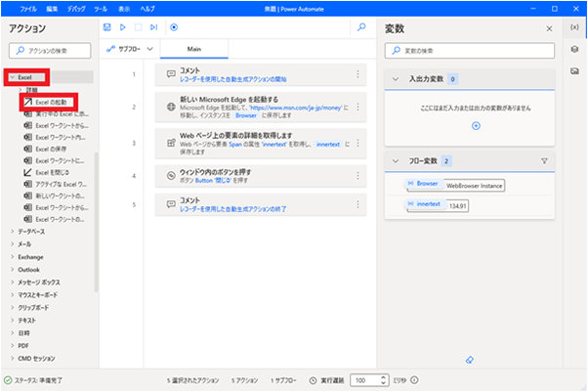Clear variable values with the eraser icon

[470, 360]
